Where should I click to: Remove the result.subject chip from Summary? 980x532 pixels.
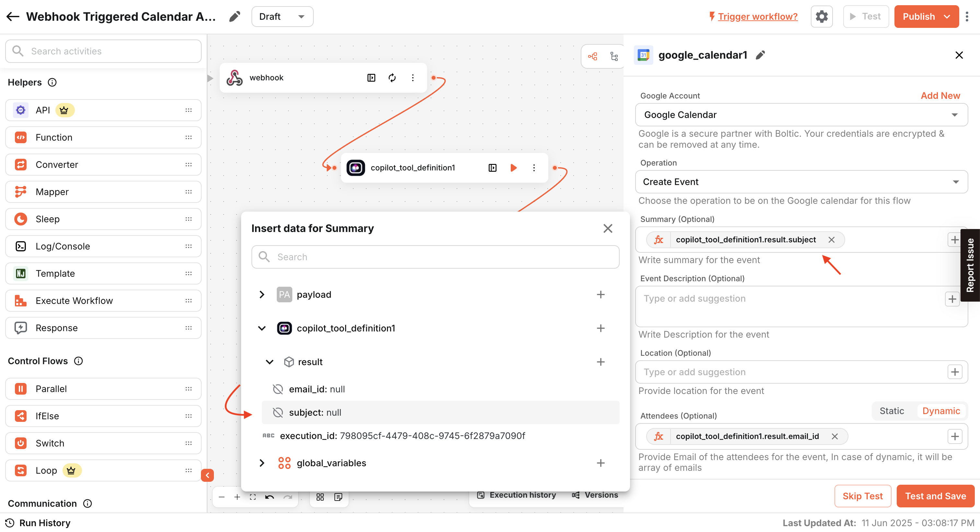coord(831,239)
